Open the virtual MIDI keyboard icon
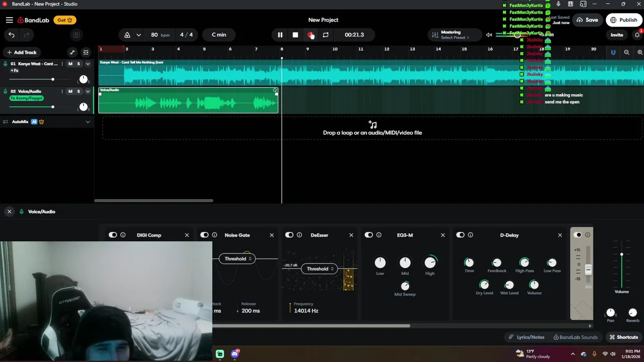 (76, 35)
